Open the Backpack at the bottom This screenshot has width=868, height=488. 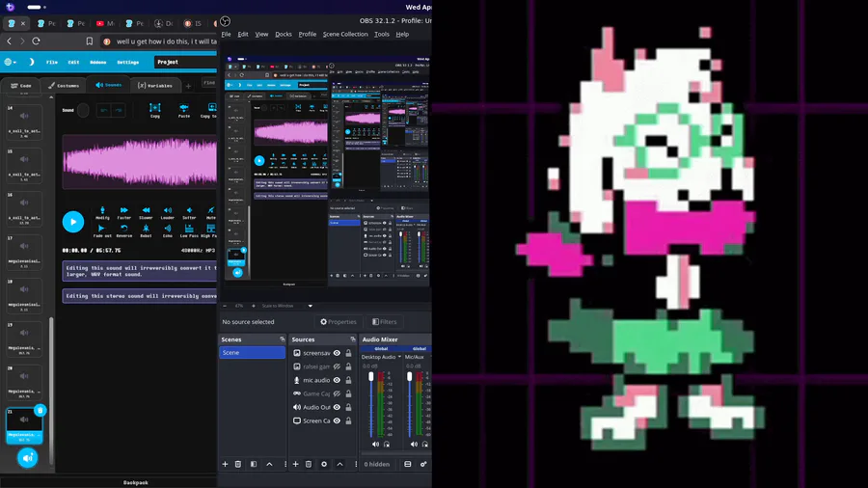(x=135, y=482)
